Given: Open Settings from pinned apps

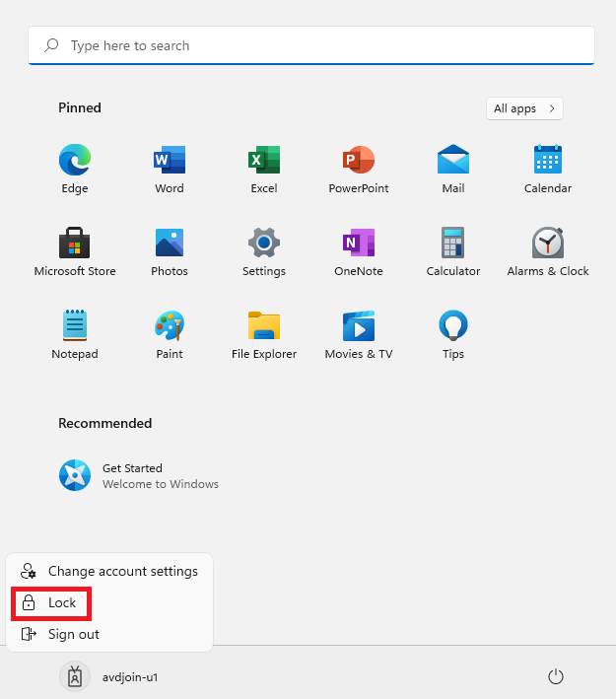Looking at the screenshot, I should click(264, 251).
